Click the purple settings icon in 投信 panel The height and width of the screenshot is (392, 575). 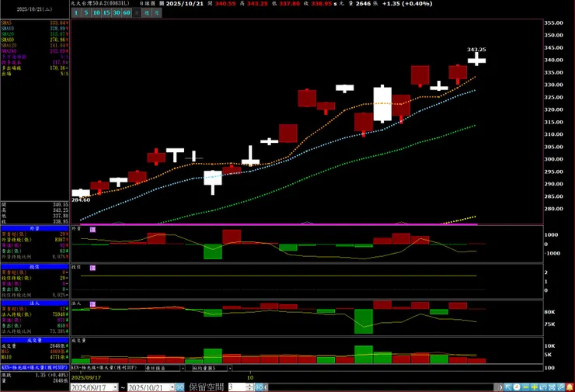tap(92, 268)
